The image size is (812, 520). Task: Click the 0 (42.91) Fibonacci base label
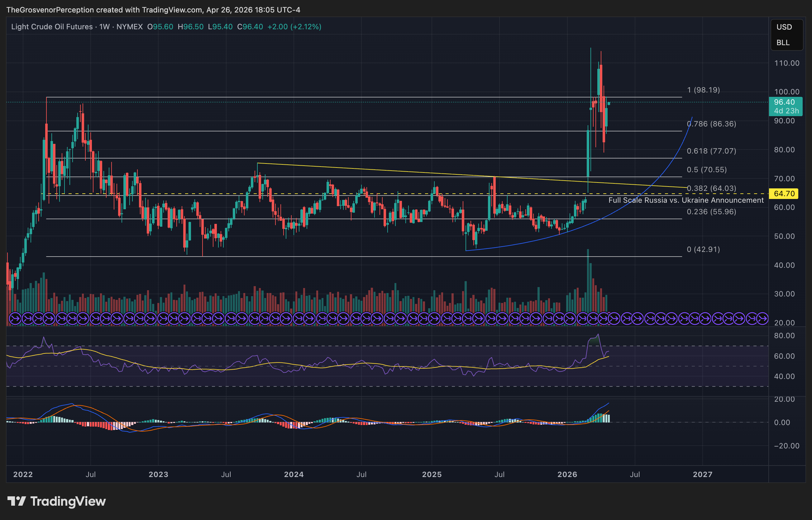(703, 249)
